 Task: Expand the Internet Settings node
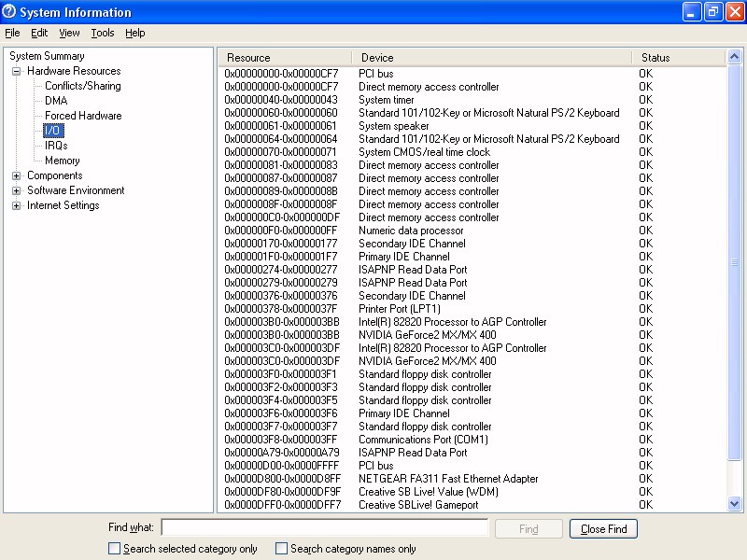click(16, 205)
